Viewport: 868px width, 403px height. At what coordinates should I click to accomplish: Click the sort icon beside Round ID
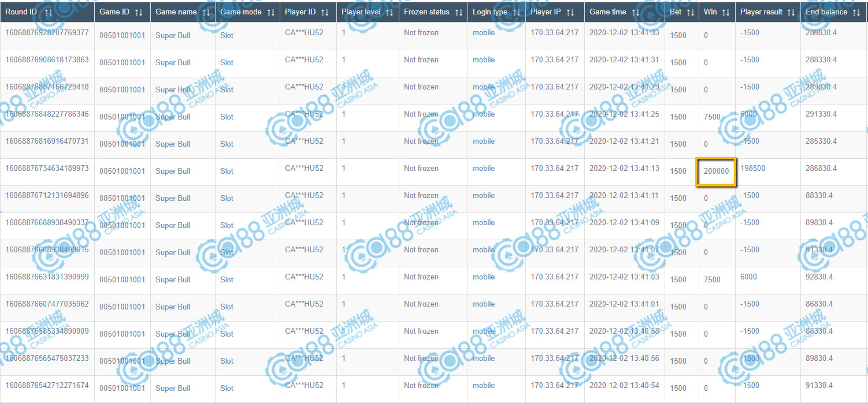[x=48, y=12]
